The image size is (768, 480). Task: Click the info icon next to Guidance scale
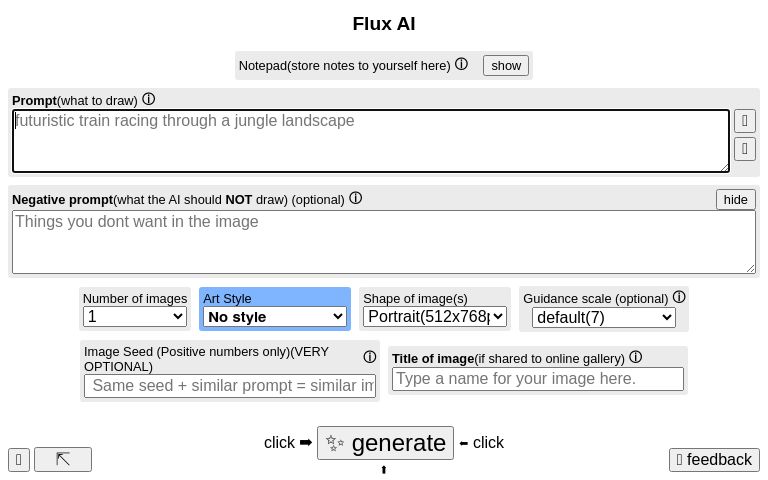click(x=679, y=297)
